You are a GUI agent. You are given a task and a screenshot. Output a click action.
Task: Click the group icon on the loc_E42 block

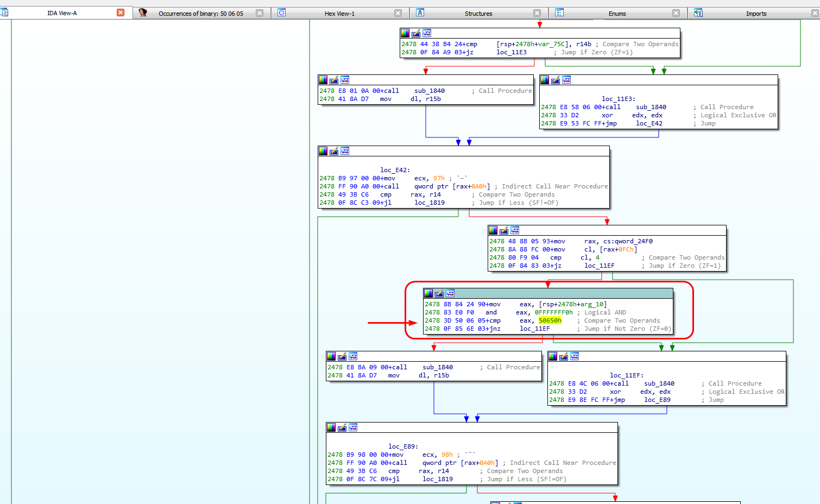coord(345,151)
